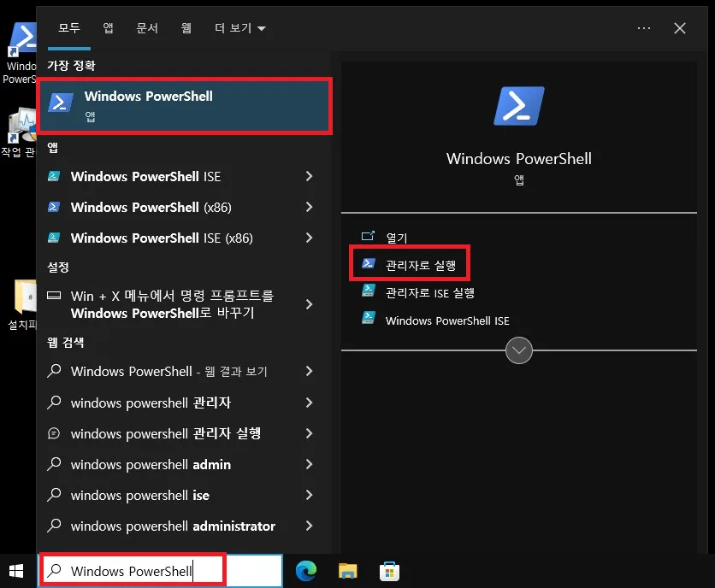715x588 pixels.
Task: Switch to the 앱 filter tab
Action: (108, 28)
